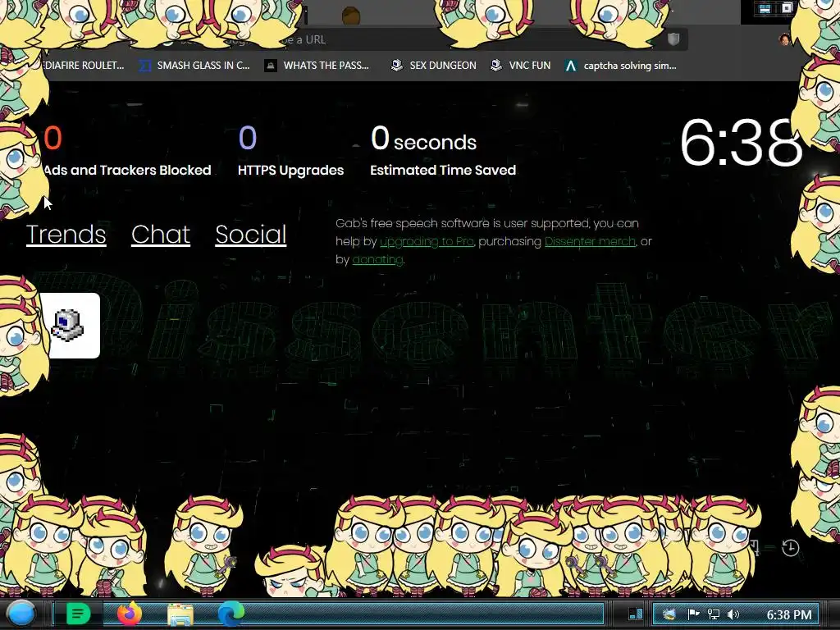The width and height of the screenshot is (840, 630).
Task: Open the profile avatar in the browser toolbar
Action: pyautogui.click(x=783, y=39)
